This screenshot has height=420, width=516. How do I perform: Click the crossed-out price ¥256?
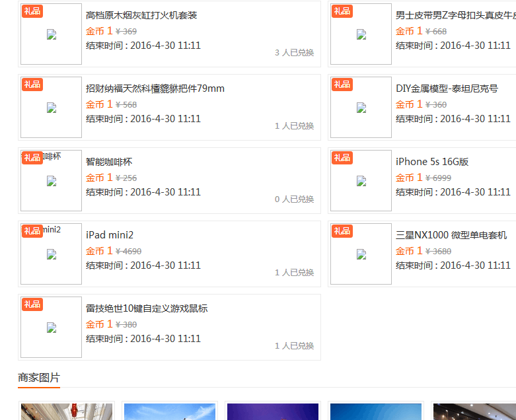click(126, 178)
